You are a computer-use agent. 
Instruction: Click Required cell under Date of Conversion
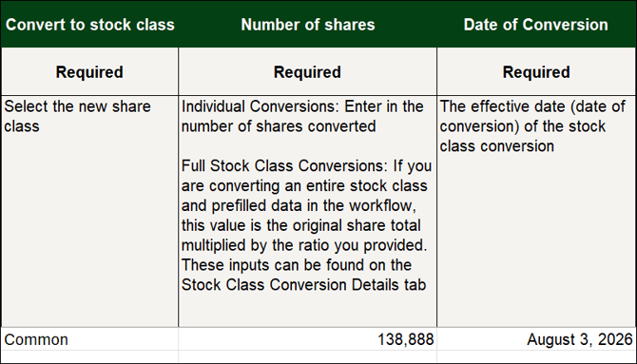click(536, 72)
